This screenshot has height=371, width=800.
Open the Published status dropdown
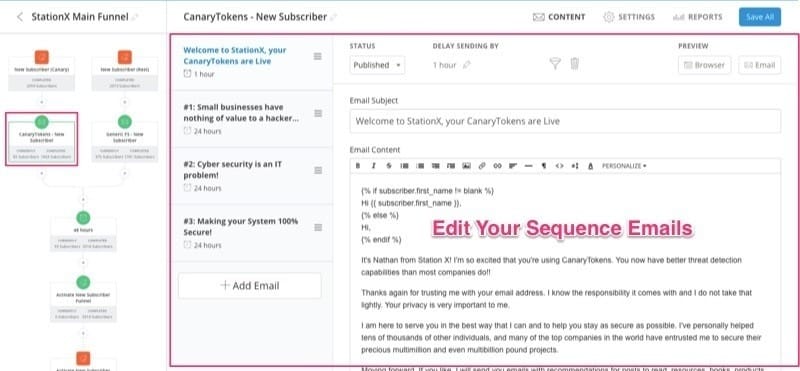378,65
